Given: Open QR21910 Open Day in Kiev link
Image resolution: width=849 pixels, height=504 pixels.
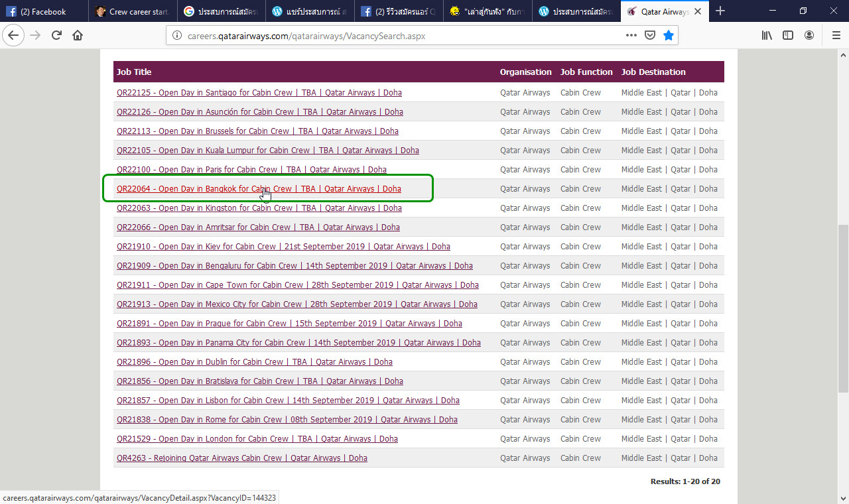Looking at the screenshot, I should [x=283, y=247].
